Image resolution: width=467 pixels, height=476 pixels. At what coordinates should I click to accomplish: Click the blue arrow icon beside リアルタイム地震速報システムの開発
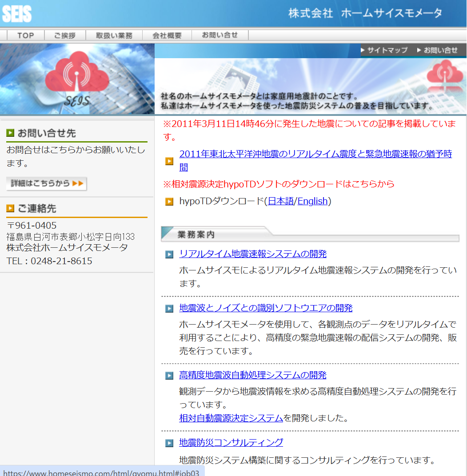point(169,254)
